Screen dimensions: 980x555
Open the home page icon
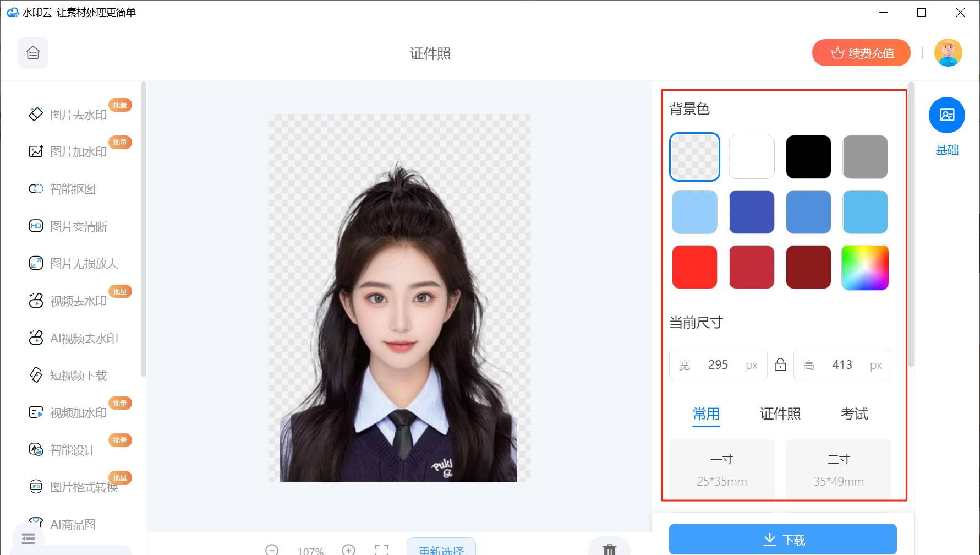coord(33,53)
